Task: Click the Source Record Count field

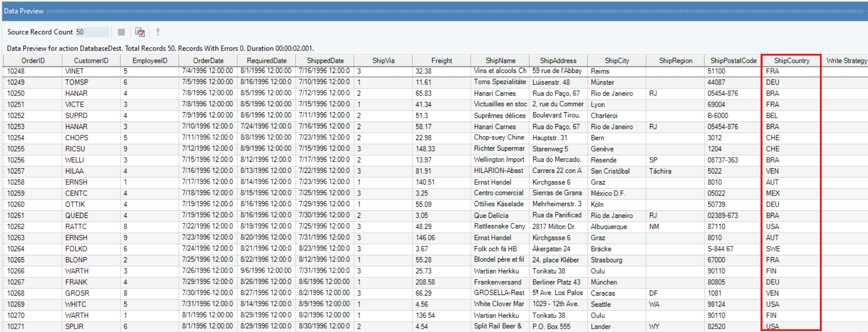Action: point(92,32)
